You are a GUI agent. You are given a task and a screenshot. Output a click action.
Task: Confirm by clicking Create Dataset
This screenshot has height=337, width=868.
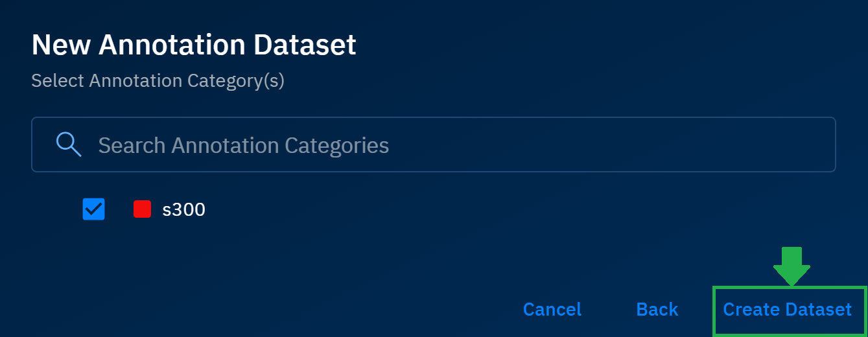pyautogui.click(x=787, y=309)
